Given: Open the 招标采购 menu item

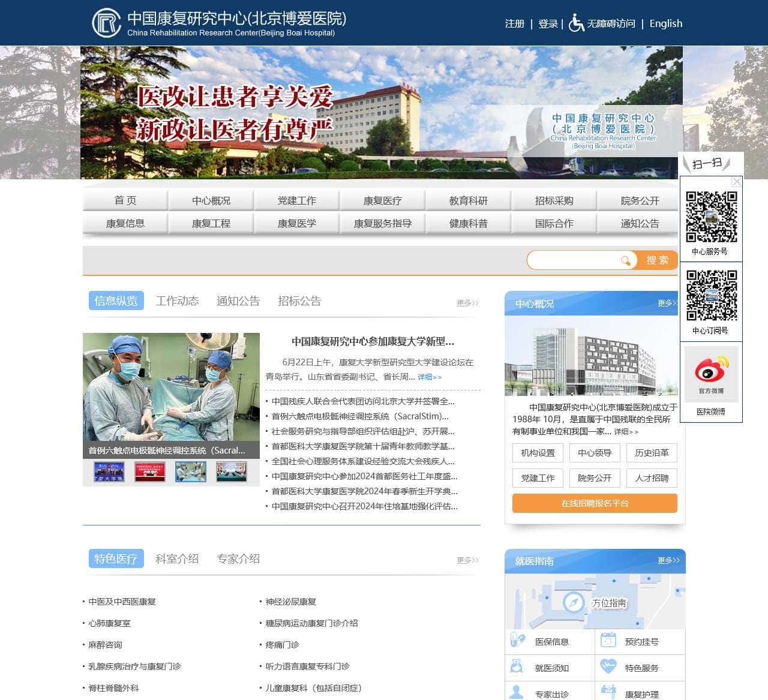Looking at the screenshot, I should (x=553, y=200).
